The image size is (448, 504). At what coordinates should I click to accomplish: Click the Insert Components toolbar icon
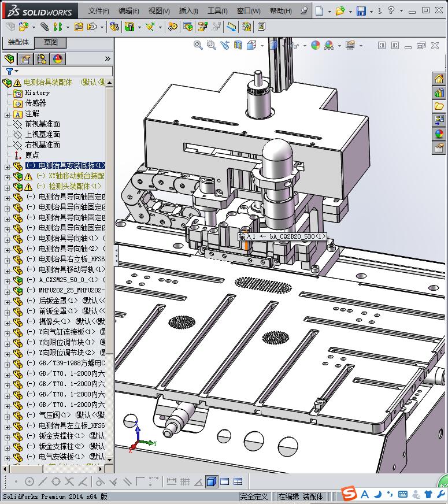pyautogui.click(x=23, y=27)
